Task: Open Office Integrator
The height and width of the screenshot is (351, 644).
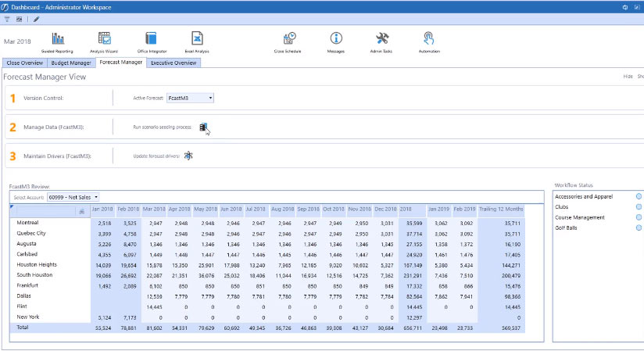Action: pyautogui.click(x=152, y=39)
